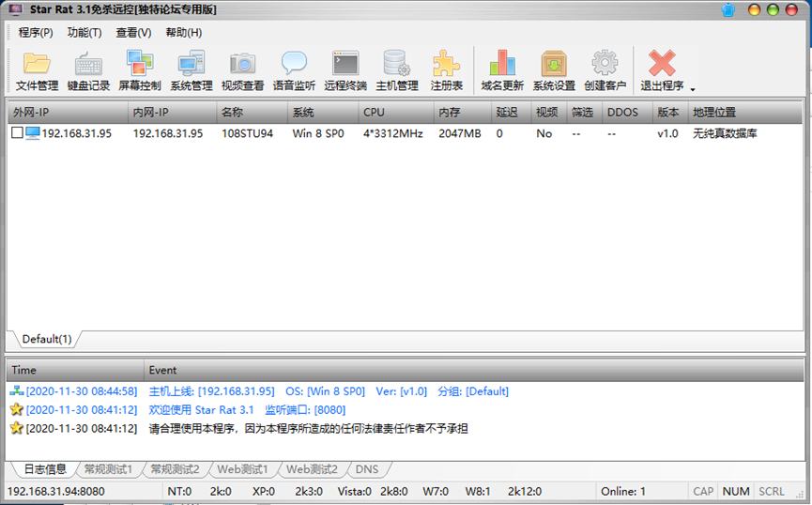Click W8:1 counter in status bar
Image resolution: width=812 pixels, height=505 pixels.
[x=478, y=491]
